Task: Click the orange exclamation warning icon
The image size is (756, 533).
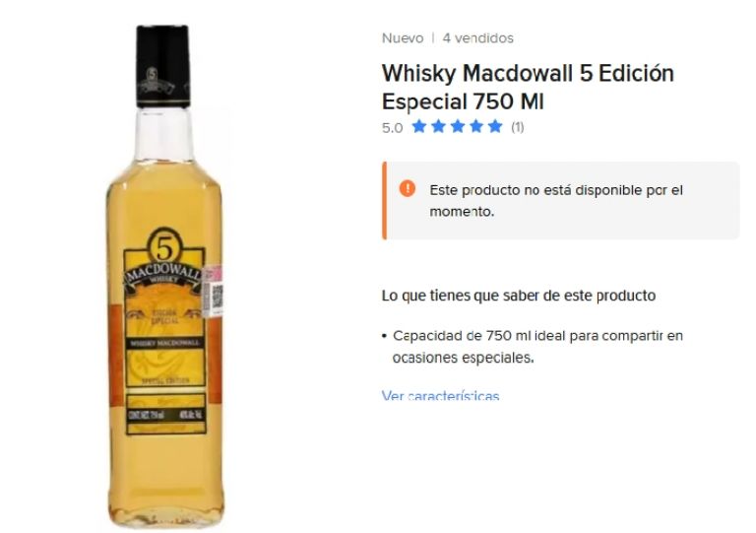Action: [408, 188]
